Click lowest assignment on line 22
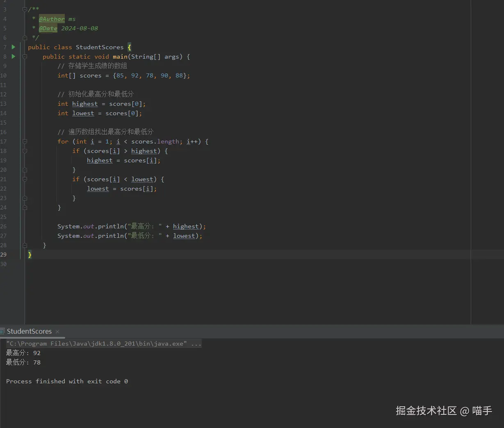This screenshot has height=428, width=504. 98,189
